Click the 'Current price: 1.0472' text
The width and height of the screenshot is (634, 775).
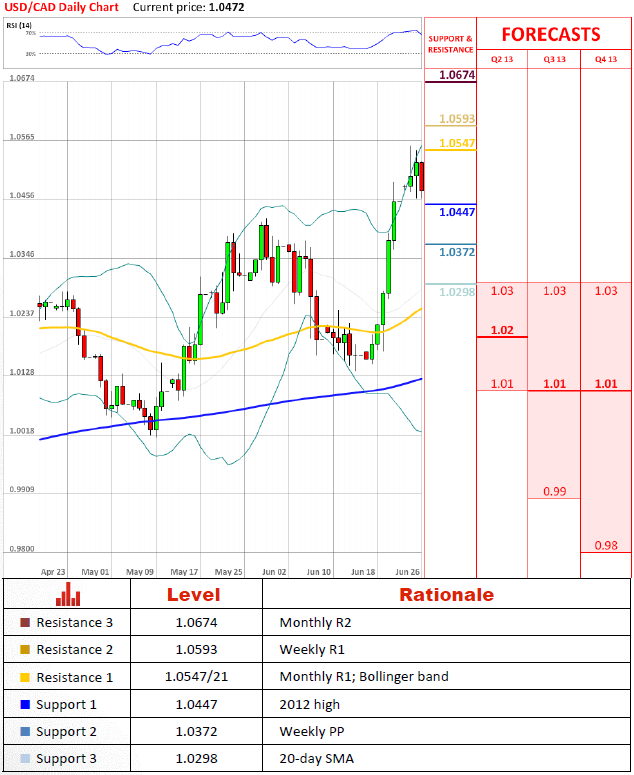coord(188,7)
